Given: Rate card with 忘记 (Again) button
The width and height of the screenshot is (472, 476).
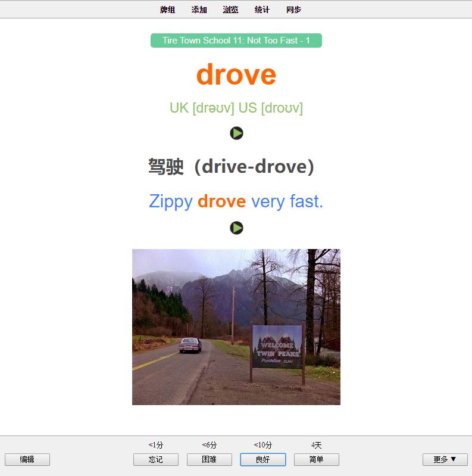Looking at the screenshot, I should click(156, 459).
